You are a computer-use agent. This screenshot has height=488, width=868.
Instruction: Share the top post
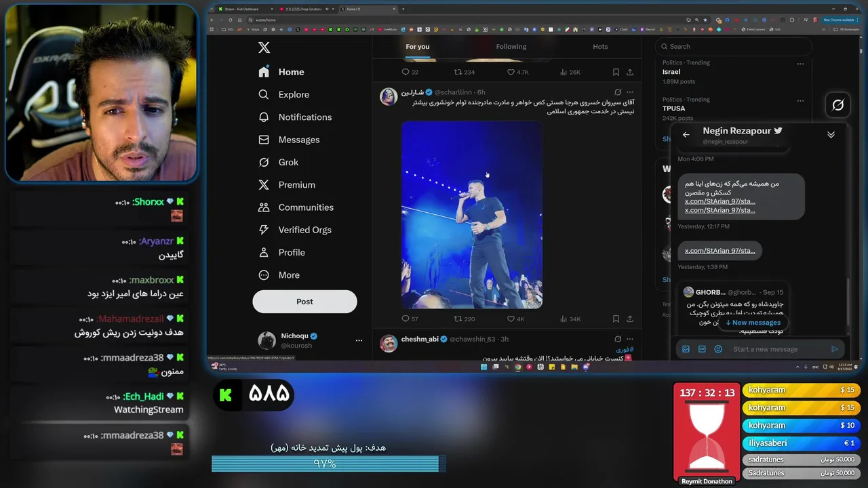tap(630, 72)
